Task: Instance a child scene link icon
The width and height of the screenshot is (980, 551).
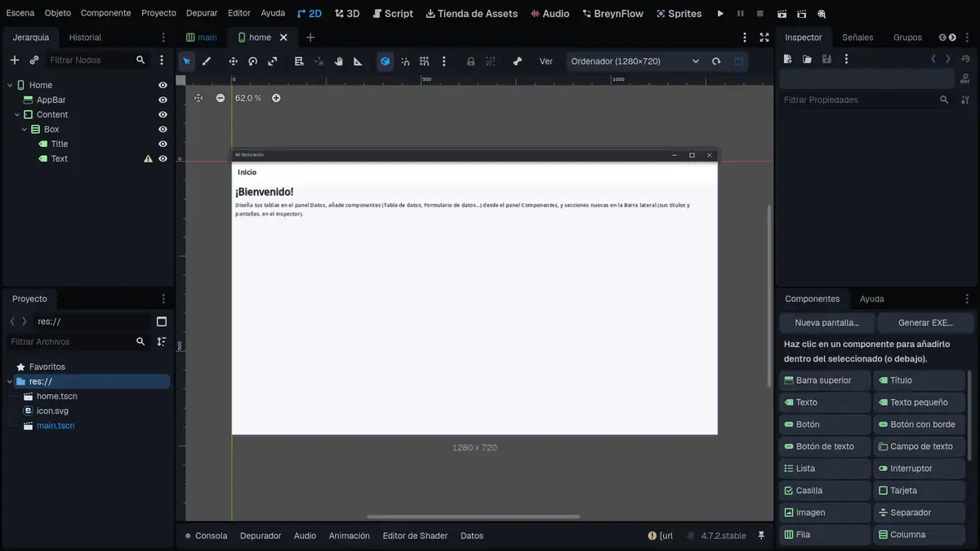Action: [x=34, y=60]
